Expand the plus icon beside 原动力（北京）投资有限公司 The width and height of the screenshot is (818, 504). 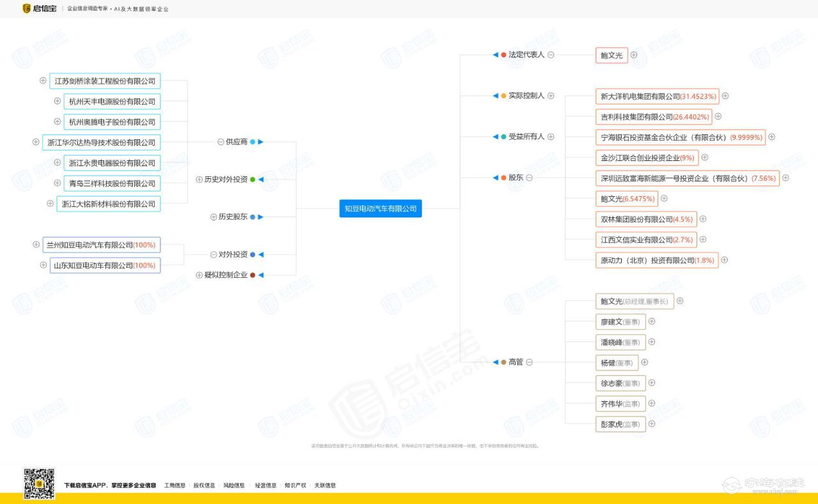click(x=725, y=260)
